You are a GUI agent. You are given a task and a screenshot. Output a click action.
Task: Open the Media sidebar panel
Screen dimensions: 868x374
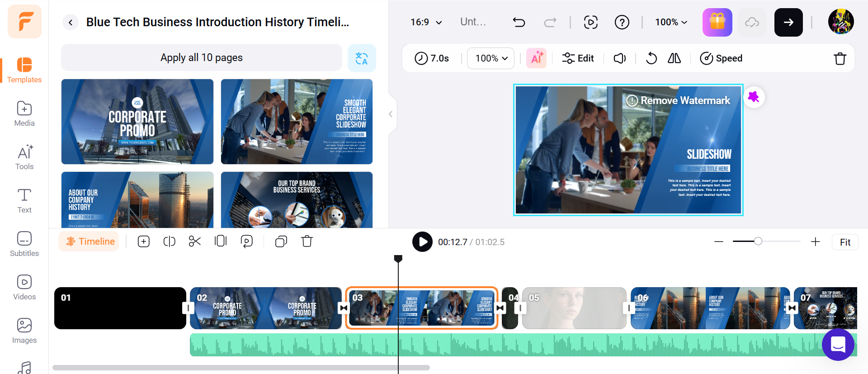pyautogui.click(x=24, y=114)
